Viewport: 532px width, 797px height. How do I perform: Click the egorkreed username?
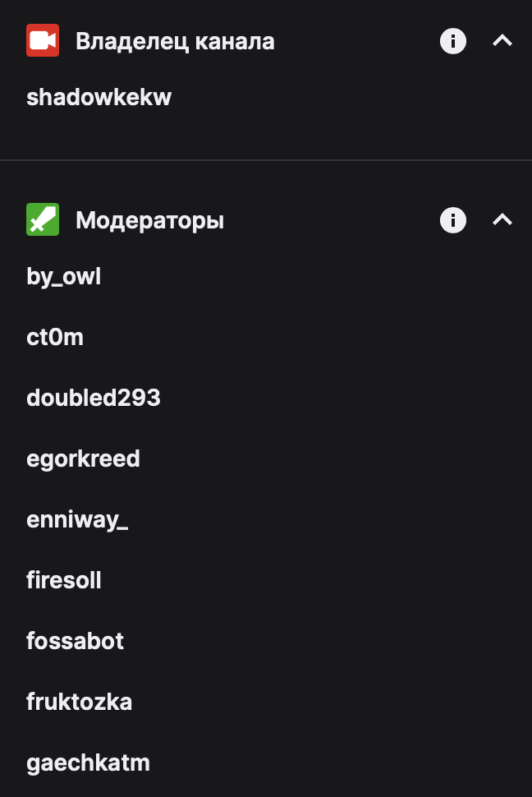click(x=83, y=459)
